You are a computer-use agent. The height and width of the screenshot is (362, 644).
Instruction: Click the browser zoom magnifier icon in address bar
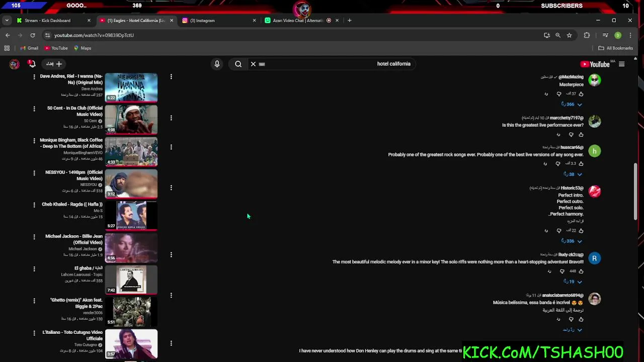click(x=558, y=35)
